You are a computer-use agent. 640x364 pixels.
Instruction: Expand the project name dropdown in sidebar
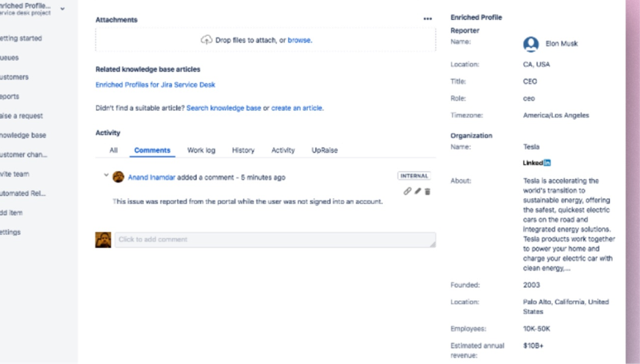click(x=62, y=9)
